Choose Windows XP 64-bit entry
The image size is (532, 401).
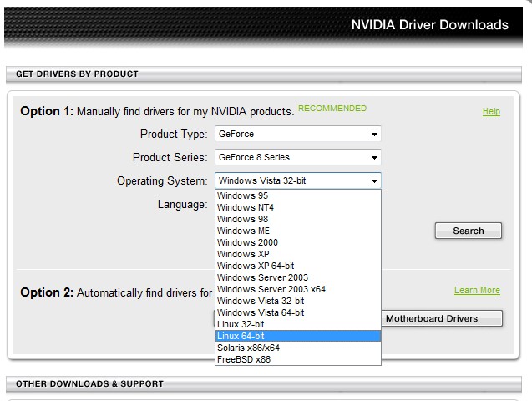[298, 266]
